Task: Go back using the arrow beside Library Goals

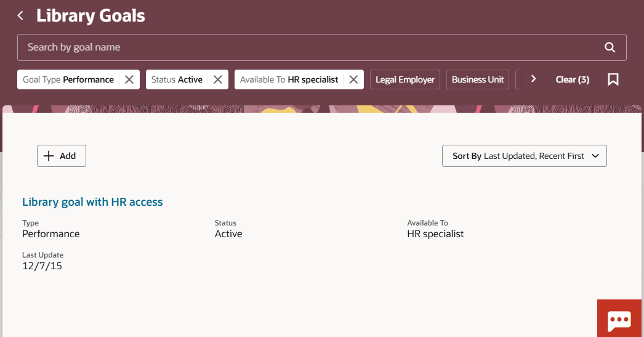Action: (x=20, y=15)
